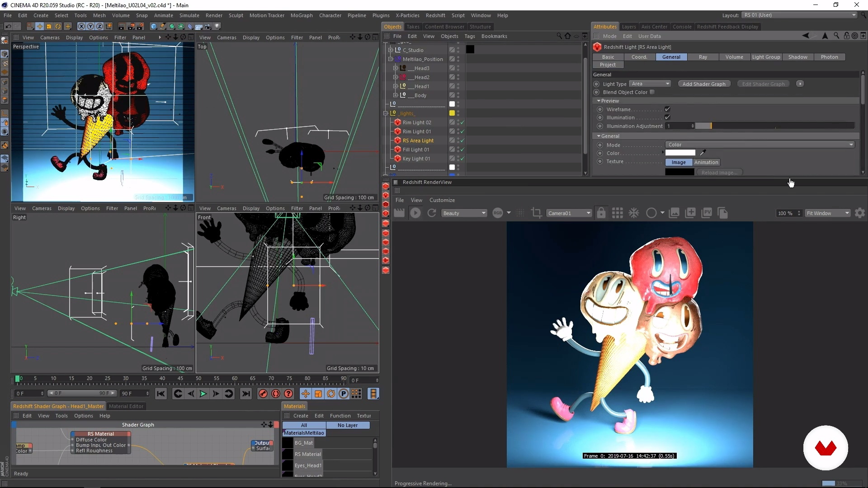Viewport: 868px width, 488px height.
Task: Switch to the Volume tab in light attributes
Action: 734,57
